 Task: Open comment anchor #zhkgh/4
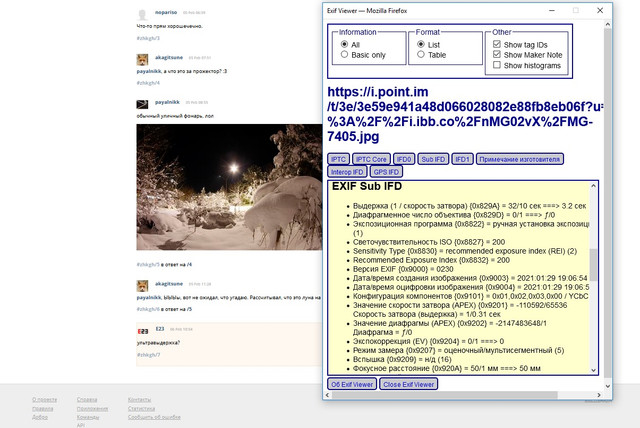tap(148, 83)
